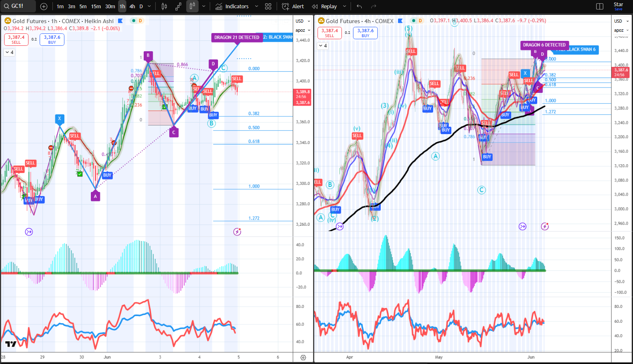This screenshot has width=633, height=364.
Task: Click the highlighted bar style icon
Action: pyautogui.click(x=192, y=6)
